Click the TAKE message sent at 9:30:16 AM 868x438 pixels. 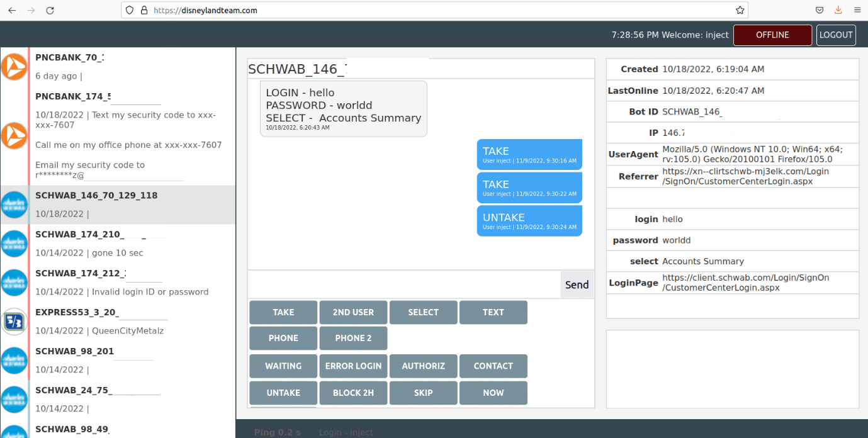click(529, 155)
